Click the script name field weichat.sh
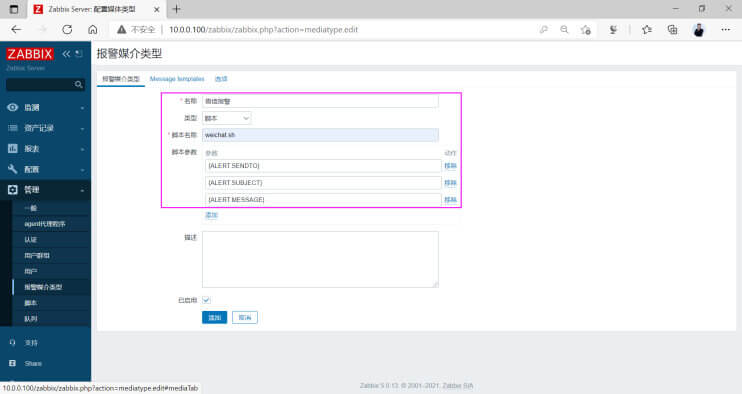The height and width of the screenshot is (394, 742). tap(320, 135)
